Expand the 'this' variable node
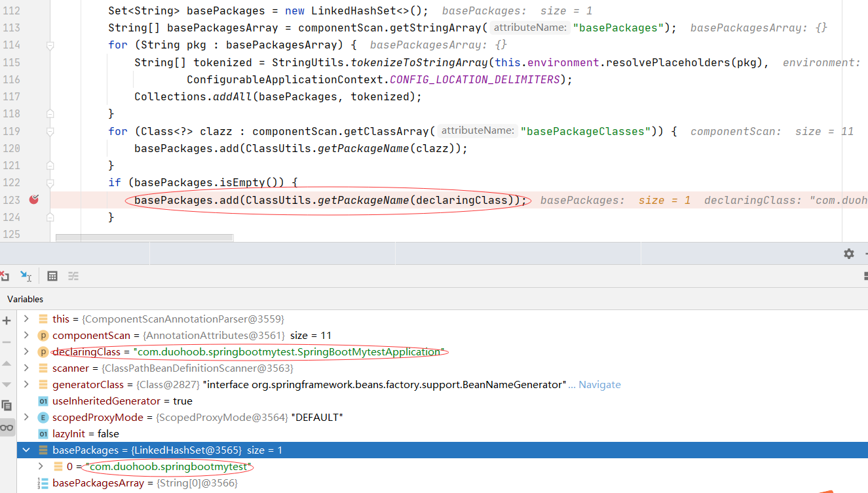868x493 pixels. (26, 319)
